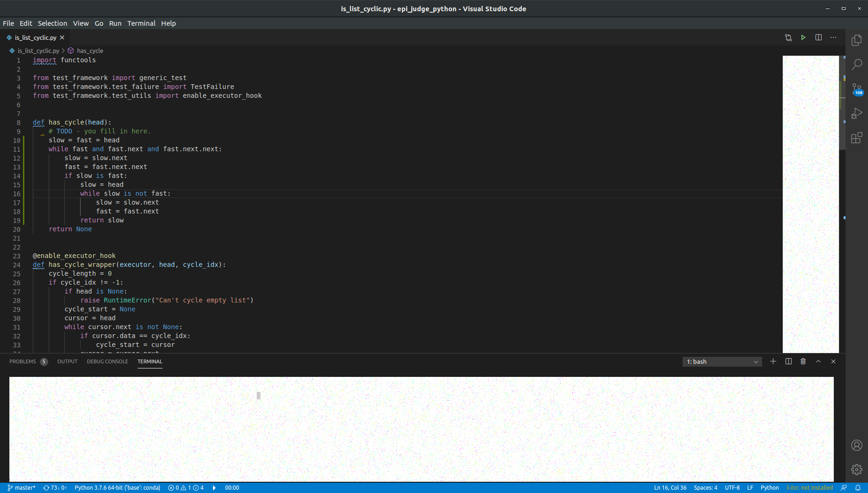The width and height of the screenshot is (868, 493).
Task: Open the Explorer view in activity bar
Action: (x=857, y=41)
